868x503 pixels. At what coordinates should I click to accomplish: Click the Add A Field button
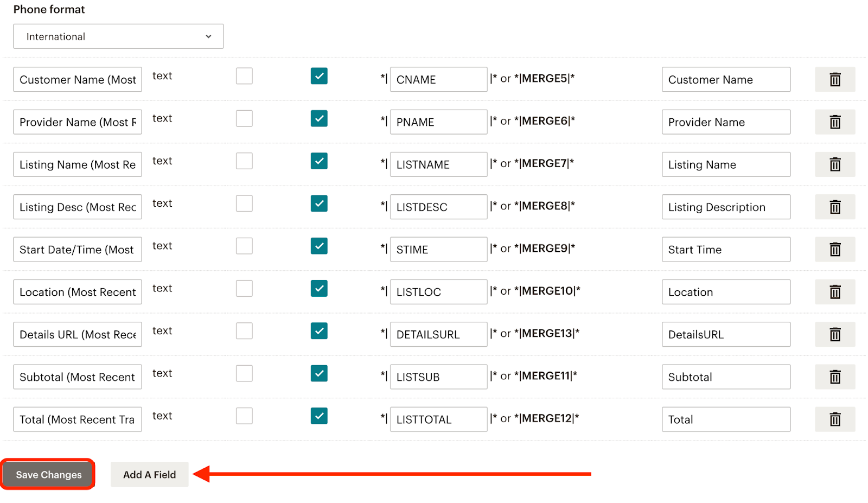click(x=150, y=475)
